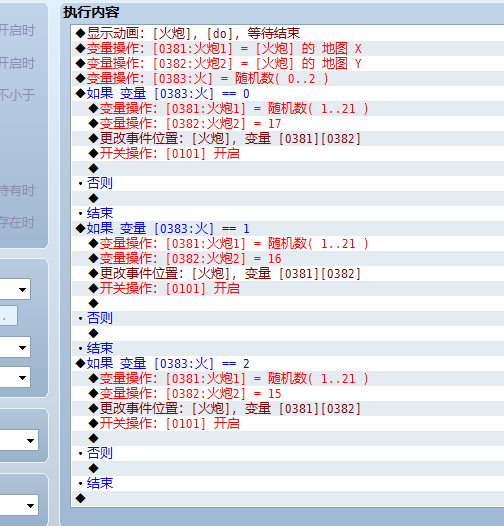504x526 pixels.
Task: Select 随机数( 1..21 ) row under the == 0 condition
Action: [288, 108]
